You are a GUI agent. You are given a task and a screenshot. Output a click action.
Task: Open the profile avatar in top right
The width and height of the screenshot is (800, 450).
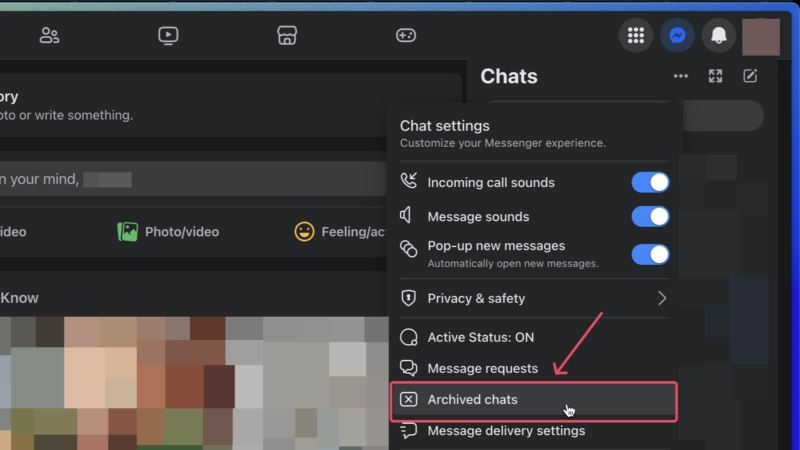(x=761, y=37)
